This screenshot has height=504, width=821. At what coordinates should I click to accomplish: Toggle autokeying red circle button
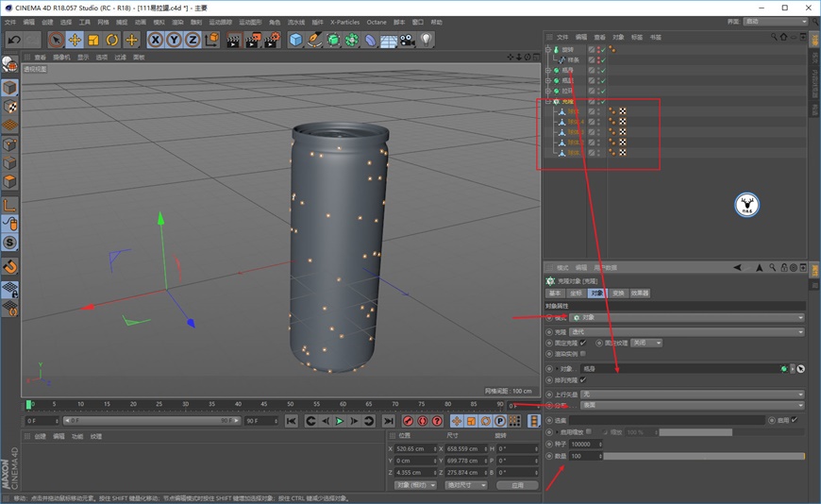pyautogui.click(x=423, y=421)
